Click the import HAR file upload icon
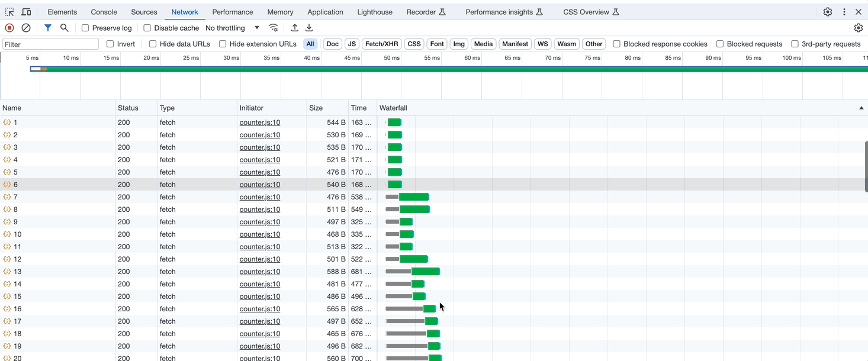This screenshot has width=868, height=361. (x=295, y=28)
